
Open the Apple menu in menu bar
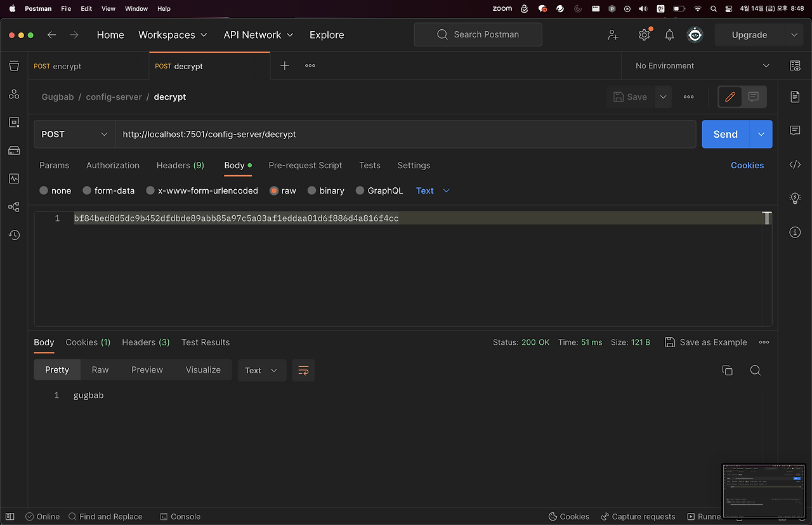(11, 8)
